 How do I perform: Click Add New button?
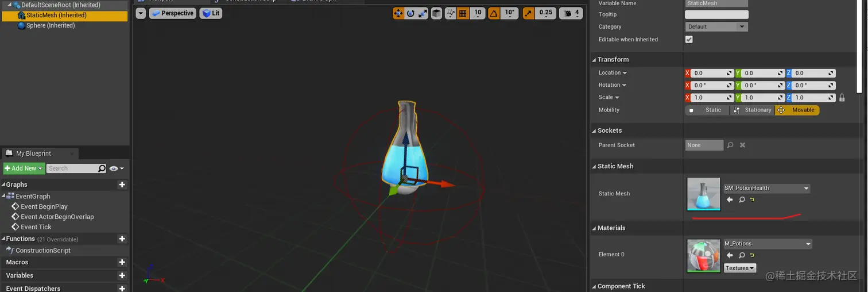click(24, 168)
